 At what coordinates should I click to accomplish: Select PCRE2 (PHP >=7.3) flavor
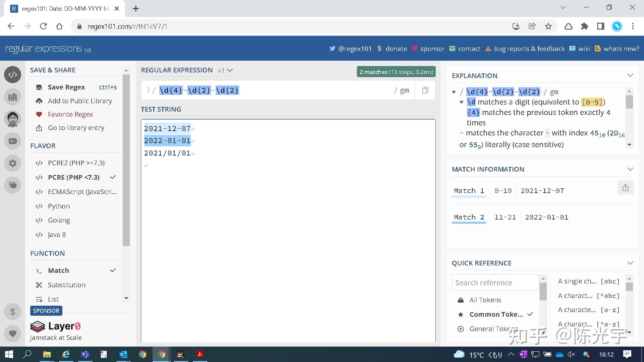(76, 163)
